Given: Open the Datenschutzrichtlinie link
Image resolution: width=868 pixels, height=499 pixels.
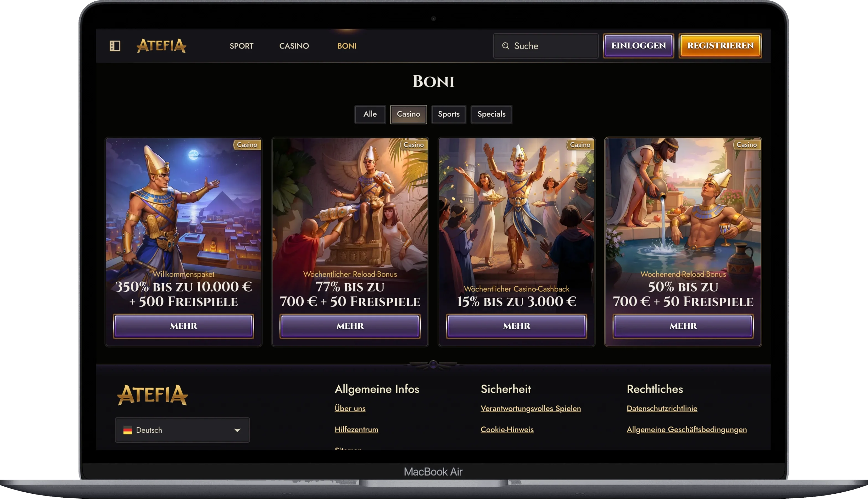Looking at the screenshot, I should tap(662, 408).
